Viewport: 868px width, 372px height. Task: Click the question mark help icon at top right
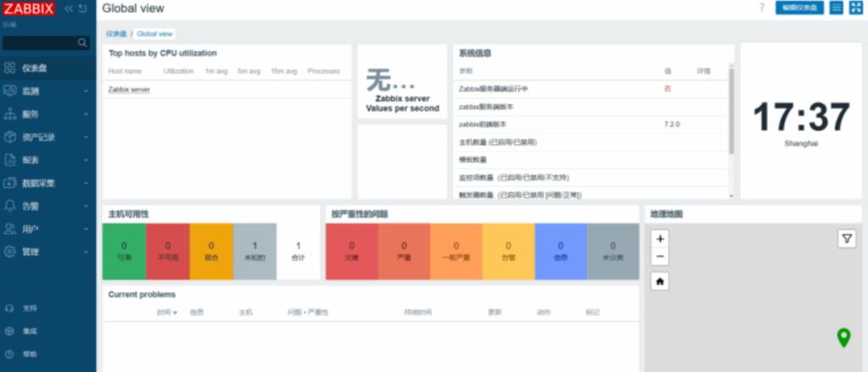(x=762, y=8)
